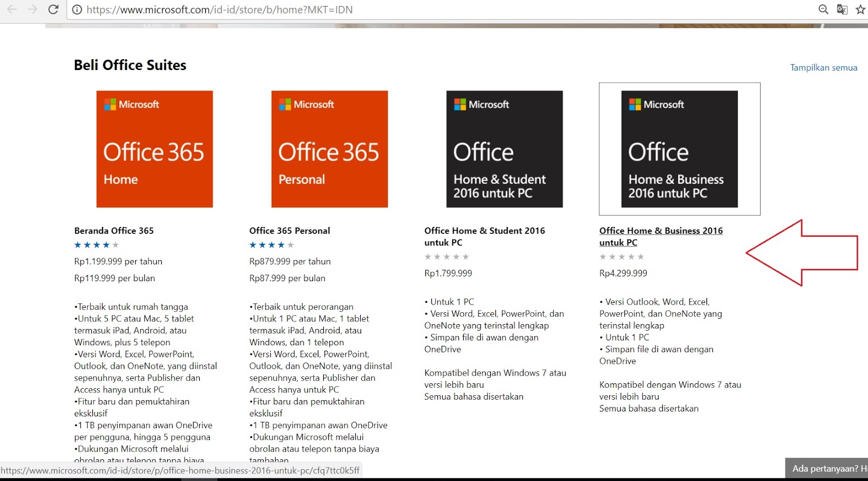
Task: Click Office Home & Student 2016 untuk PC title
Action: (484, 237)
